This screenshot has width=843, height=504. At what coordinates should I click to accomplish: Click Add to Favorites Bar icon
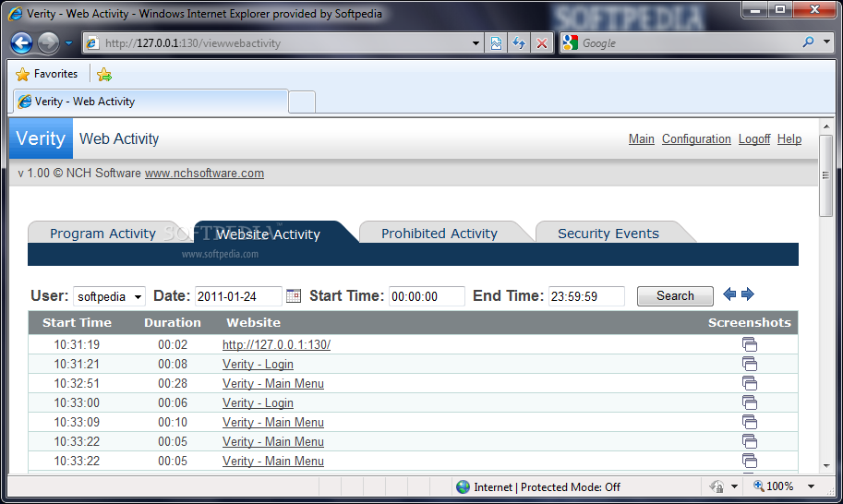104,75
